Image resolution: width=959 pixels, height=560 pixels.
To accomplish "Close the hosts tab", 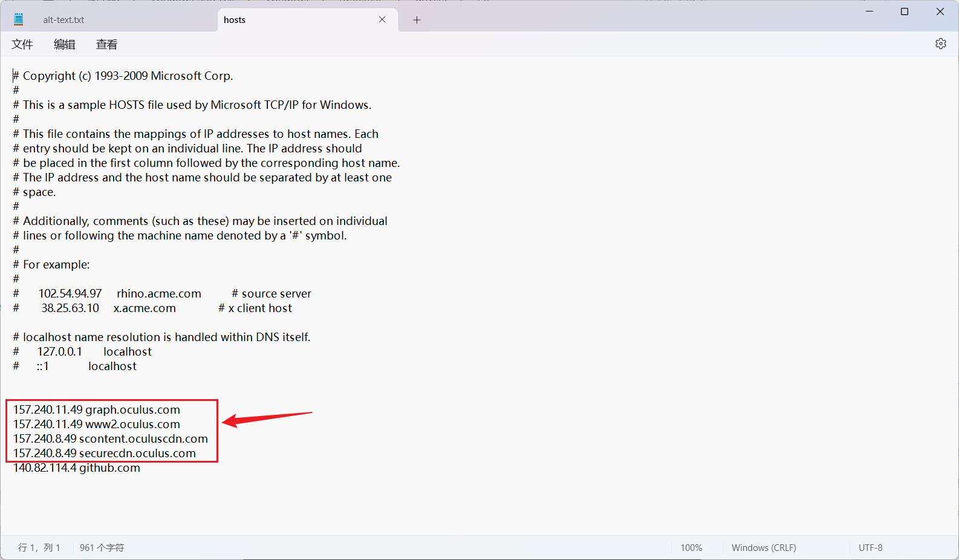I will [382, 19].
